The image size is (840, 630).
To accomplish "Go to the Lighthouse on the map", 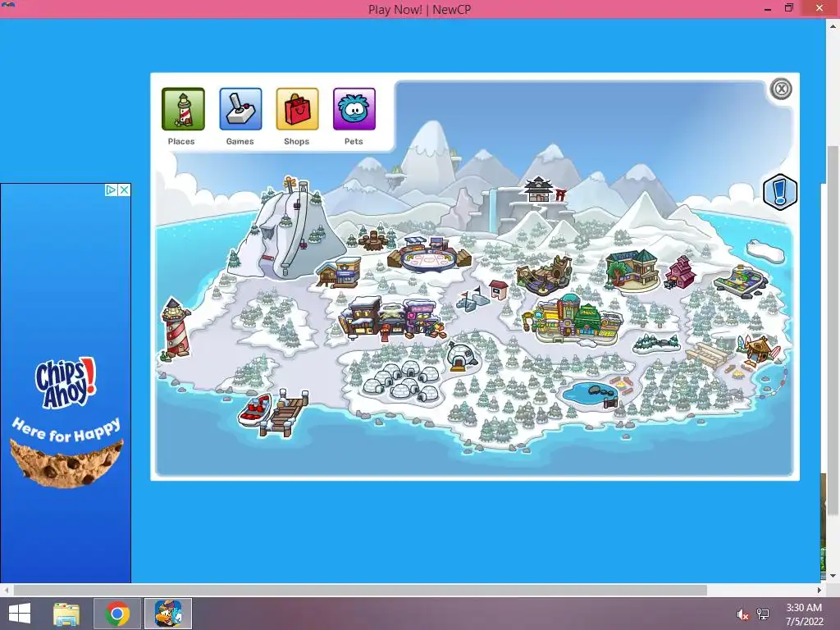I will coord(176,328).
